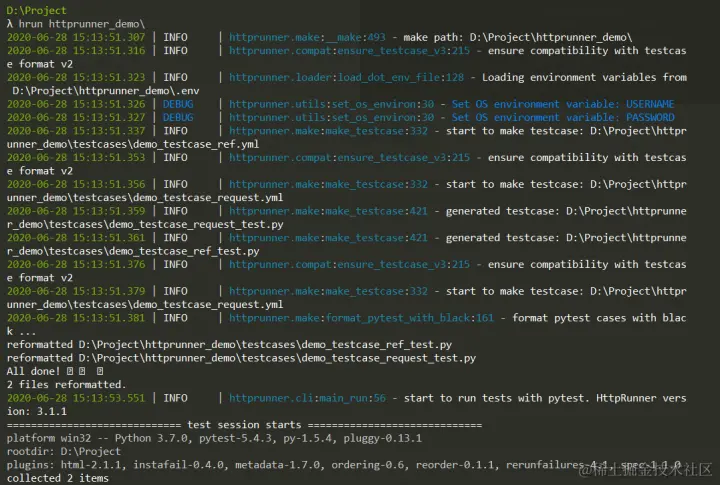The image size is (720, 485).
Task: Click "format pytest cases with blac" message
Action: click(599, 317)
